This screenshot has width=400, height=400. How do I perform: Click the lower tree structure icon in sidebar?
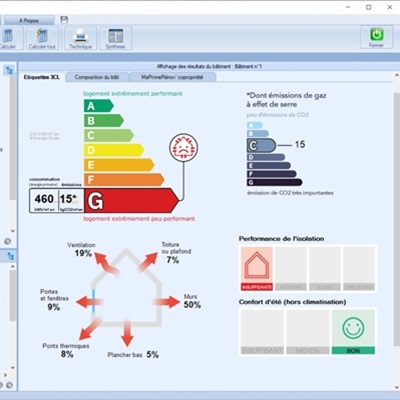click(x=11, y=256)
